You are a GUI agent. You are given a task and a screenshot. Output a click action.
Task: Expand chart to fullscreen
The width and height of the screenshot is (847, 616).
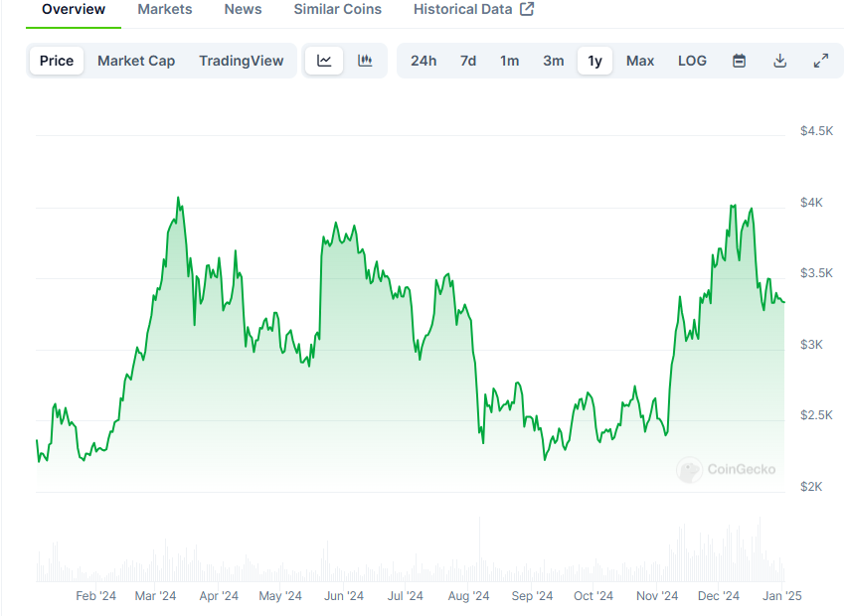(820, 61)
